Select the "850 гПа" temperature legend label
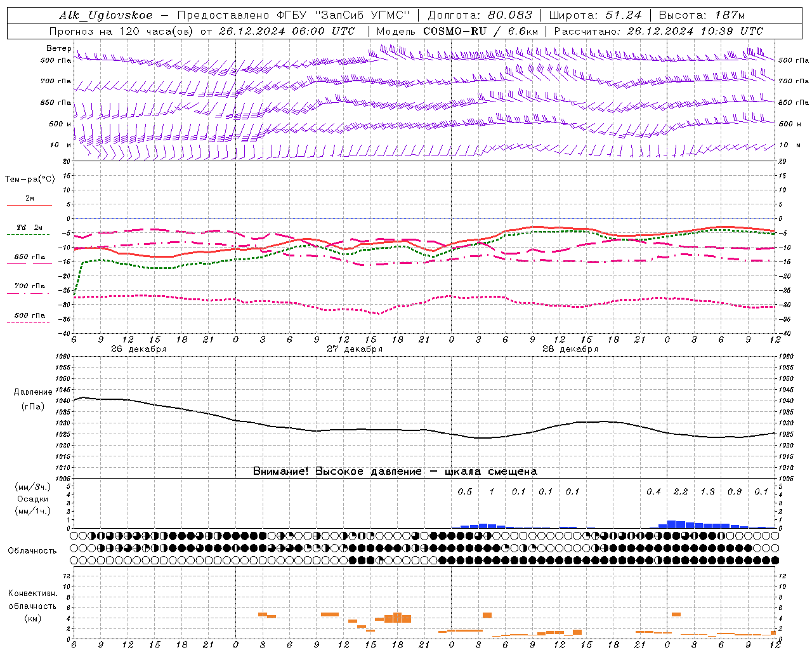The width and height of the screenshot is (812, 650). point(30,257)
